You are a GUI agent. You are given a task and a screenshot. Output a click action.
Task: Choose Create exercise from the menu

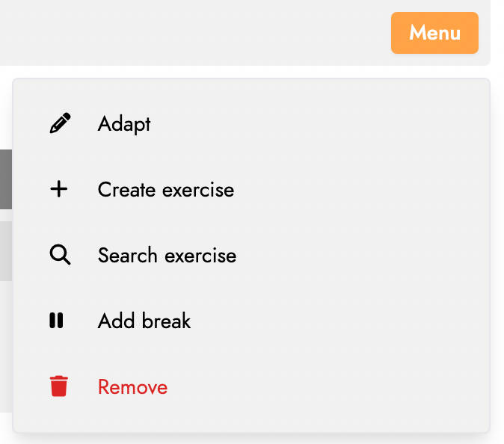click(x=251, y=189)
